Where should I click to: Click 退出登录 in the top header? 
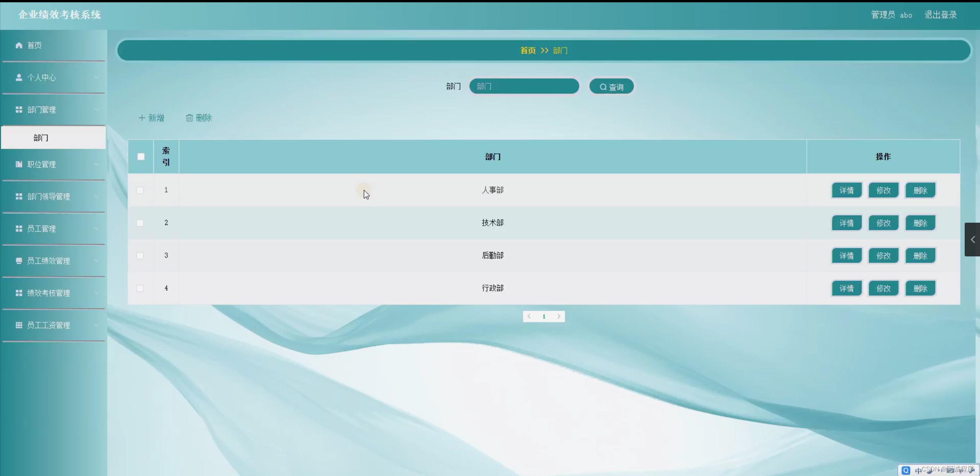940,15
